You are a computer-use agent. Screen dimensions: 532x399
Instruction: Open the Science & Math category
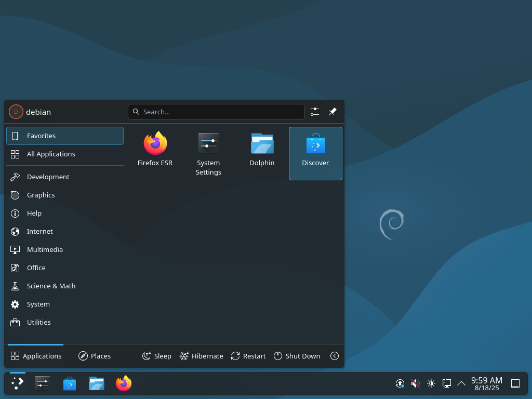click(50, 286)
